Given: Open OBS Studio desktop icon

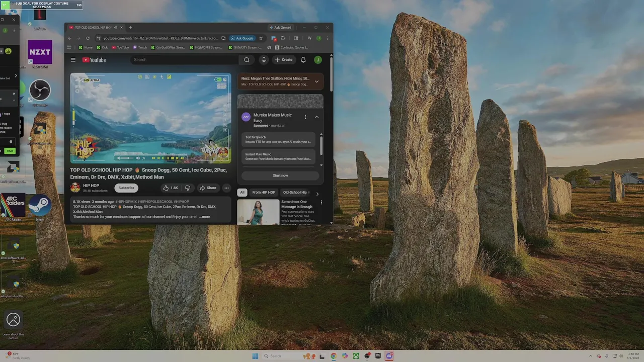Looking at the screenshot, I should [x=40, y=93].
